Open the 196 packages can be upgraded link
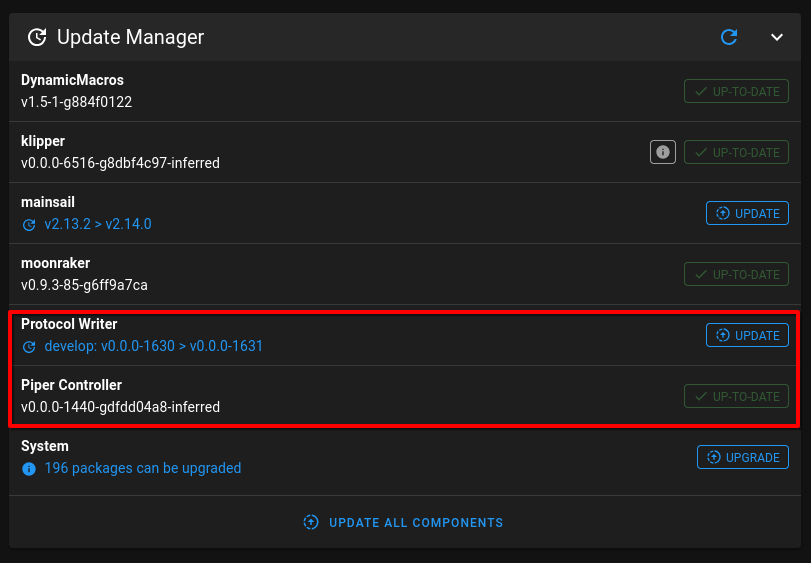 click(143, 468)
